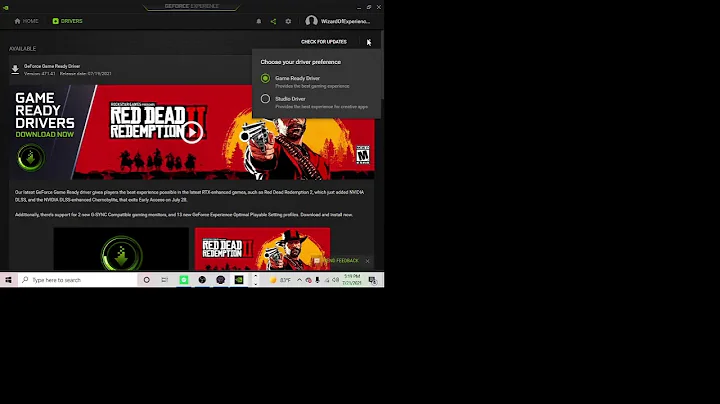Play the Red Dead Redemption II banner video
The image size is (720, 404).
pyautogui.click(x=191, y=132)
